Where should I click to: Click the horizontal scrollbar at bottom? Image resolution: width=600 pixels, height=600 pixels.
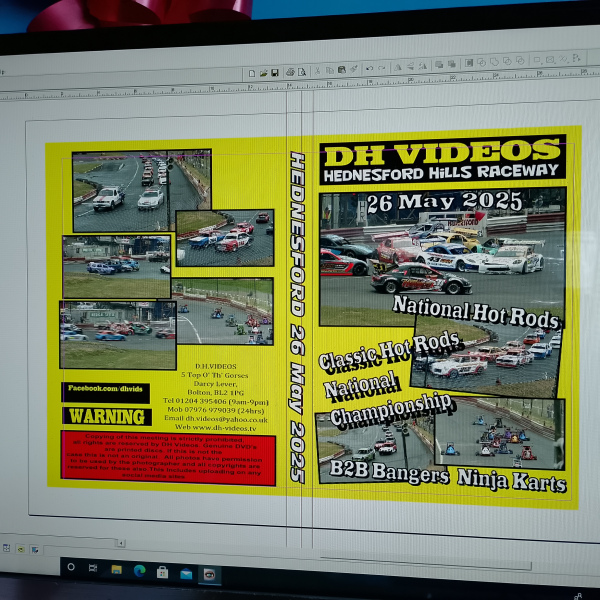click(x=200, y=542)
